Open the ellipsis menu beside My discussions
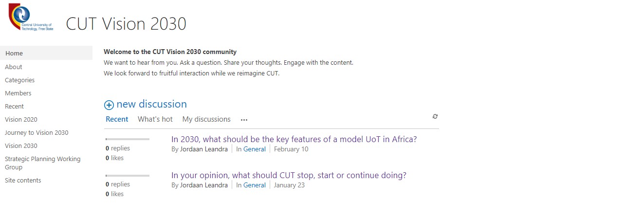Screen dimensions: 644x219 244,120
